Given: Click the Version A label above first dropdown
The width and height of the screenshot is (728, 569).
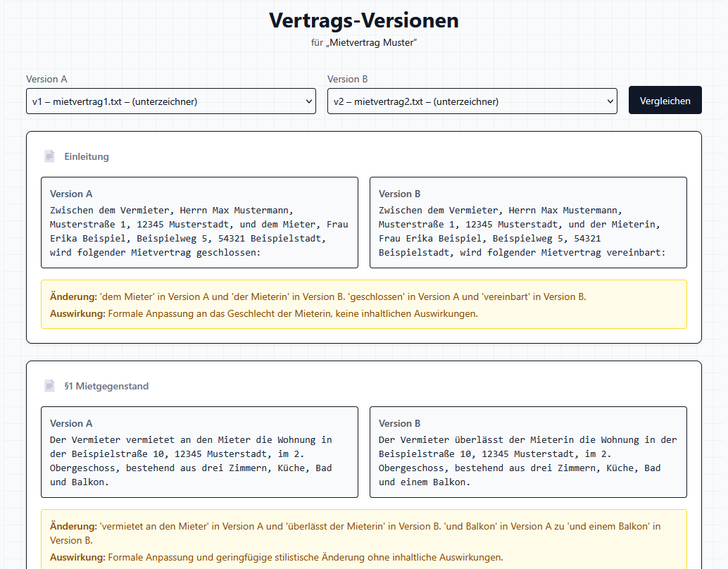Looking at the screenshot, I should (46, 79).
